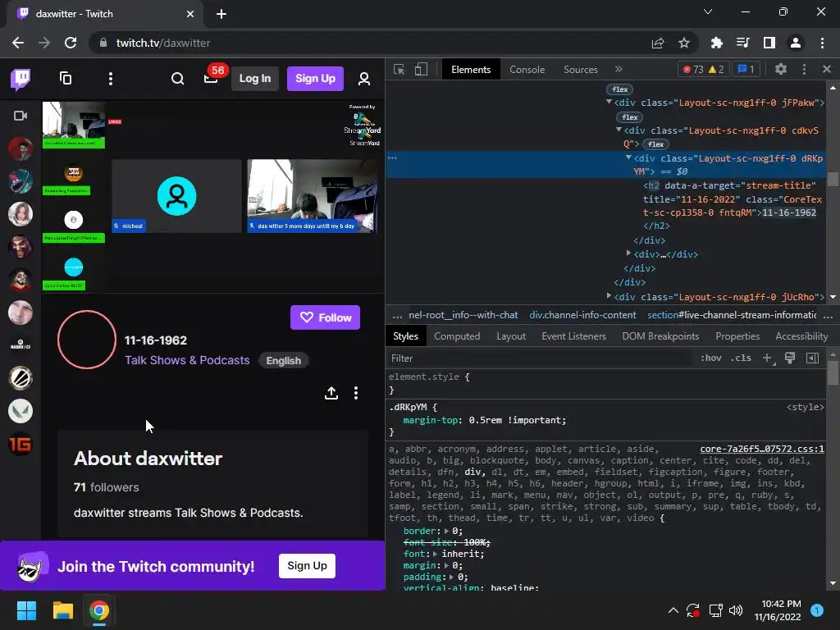Screen dimensions: 840x630
Task: Open the Chrome three-dot menu
Action: point(822,43)
